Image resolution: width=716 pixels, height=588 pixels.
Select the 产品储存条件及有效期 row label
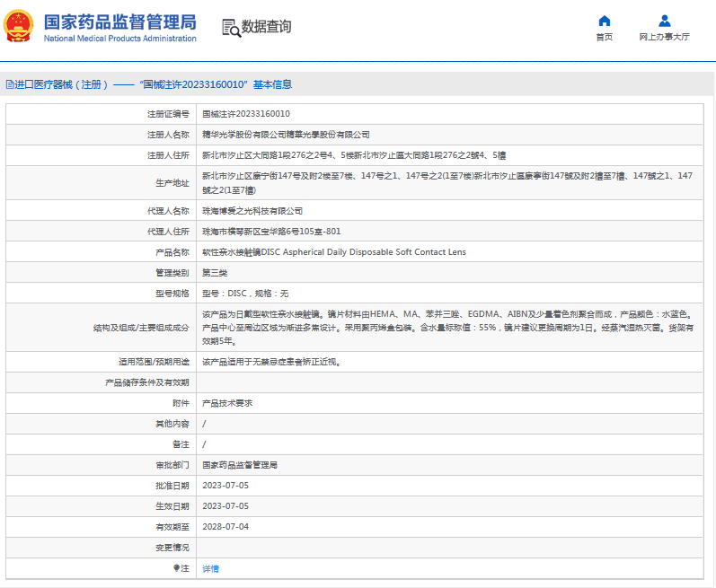coord(147,382)
